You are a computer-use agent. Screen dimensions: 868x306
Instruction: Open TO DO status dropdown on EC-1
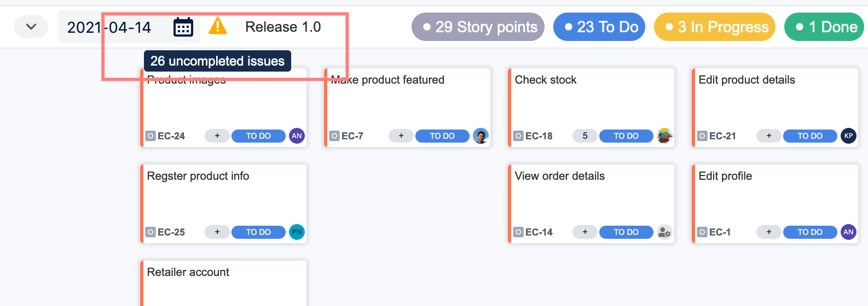click(x=810, y=232)
